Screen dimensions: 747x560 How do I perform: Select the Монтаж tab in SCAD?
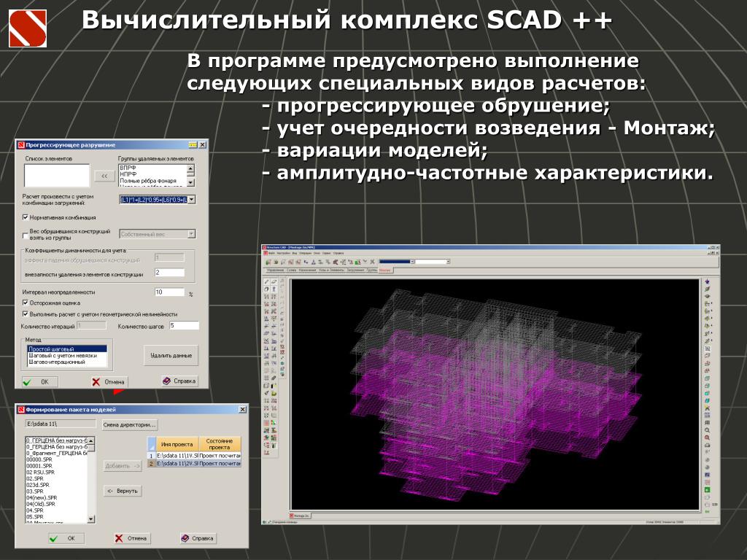pos(384,270)
